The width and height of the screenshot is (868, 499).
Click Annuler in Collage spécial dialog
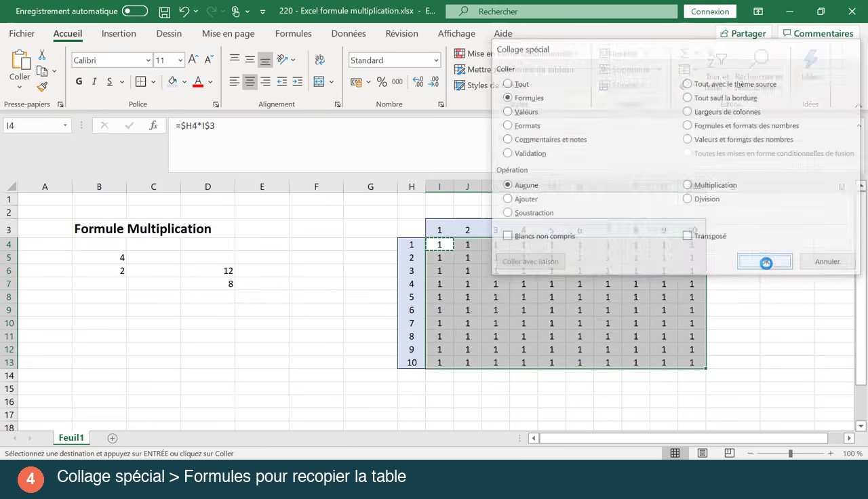click(x=827, y=262)
